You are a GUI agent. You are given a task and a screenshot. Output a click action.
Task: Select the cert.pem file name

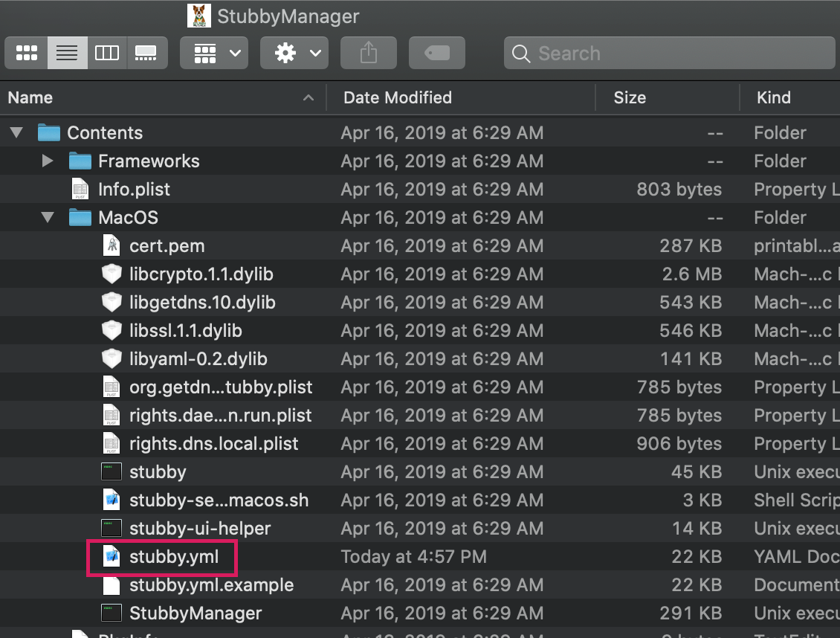coord(167,246)
